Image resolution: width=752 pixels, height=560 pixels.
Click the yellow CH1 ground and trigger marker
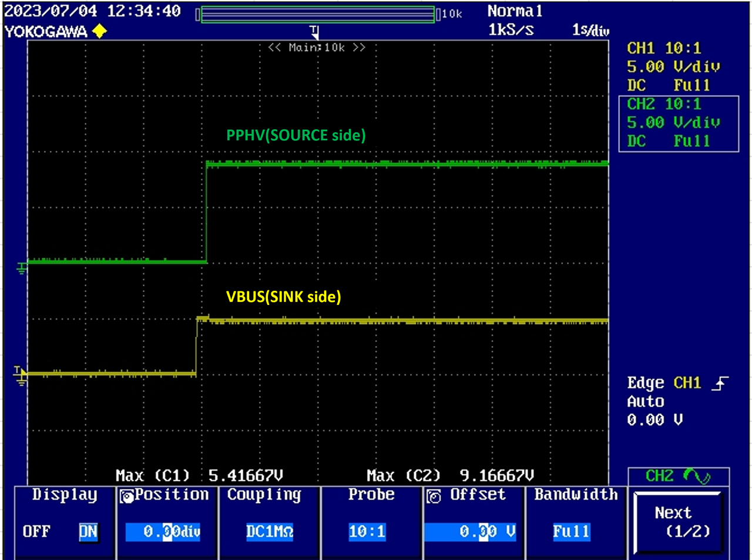(x=19, y=374)
